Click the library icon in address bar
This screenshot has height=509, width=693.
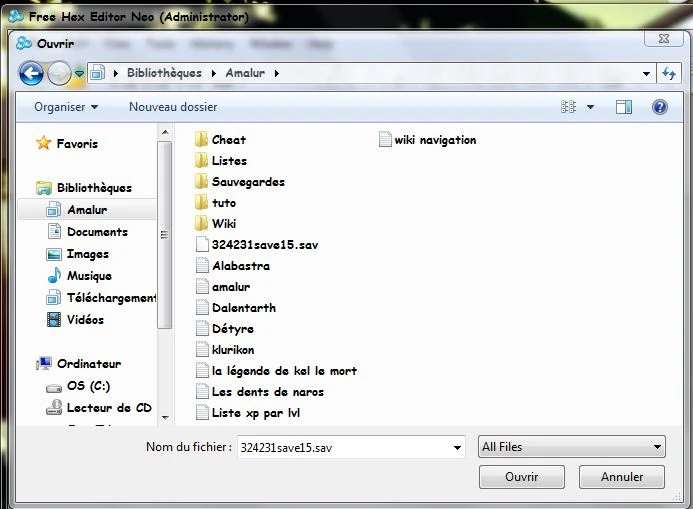(x=98, y=73)
